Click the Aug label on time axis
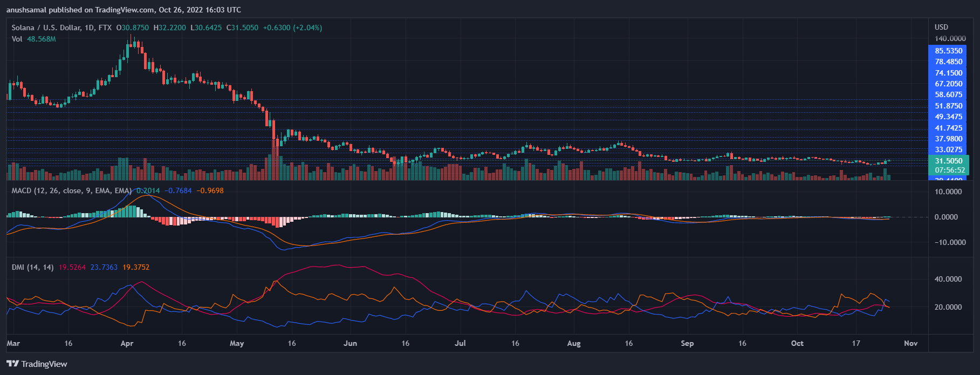The height and width of the screenshot is (375, 980). [x=574, y=343]
